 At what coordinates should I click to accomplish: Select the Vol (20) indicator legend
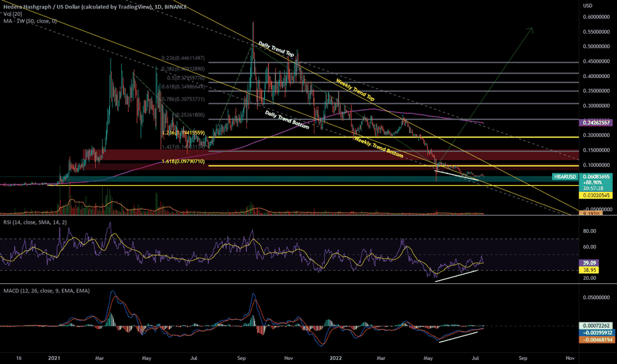(x=13, y=14)
